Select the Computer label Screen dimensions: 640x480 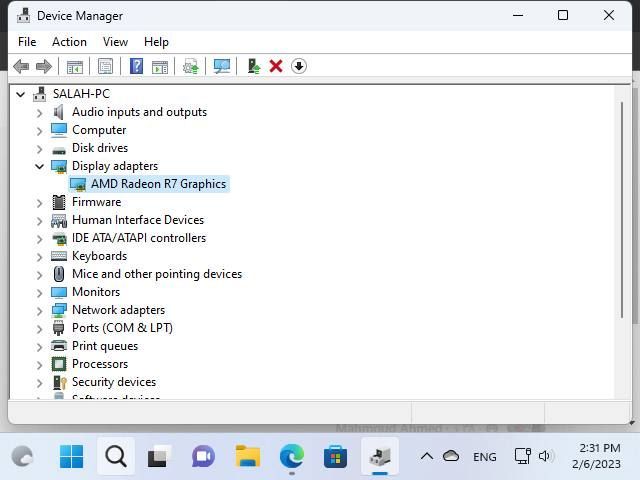(x=99, y=130)
